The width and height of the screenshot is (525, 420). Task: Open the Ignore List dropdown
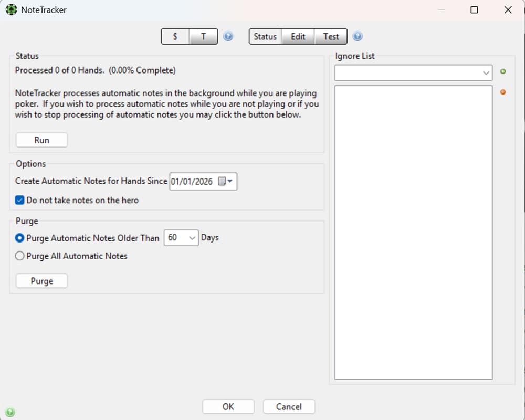[486, 72]
